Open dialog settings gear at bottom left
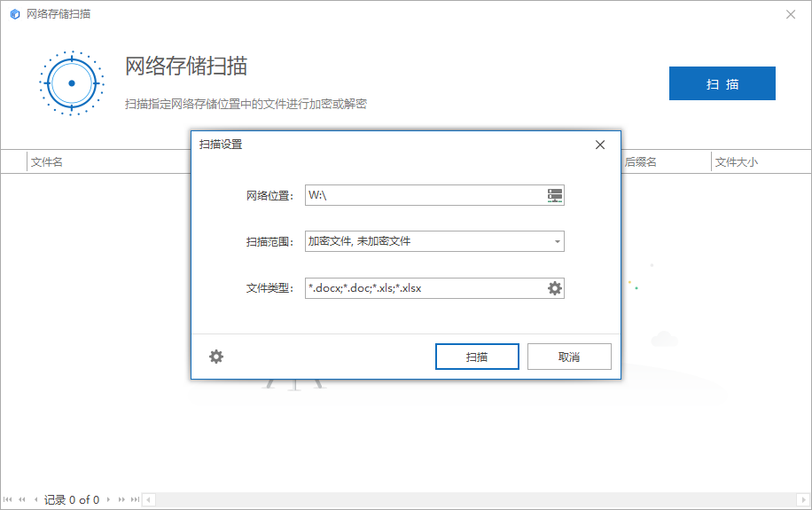Viewport: 812px width, 510px height. pos(216,357)
